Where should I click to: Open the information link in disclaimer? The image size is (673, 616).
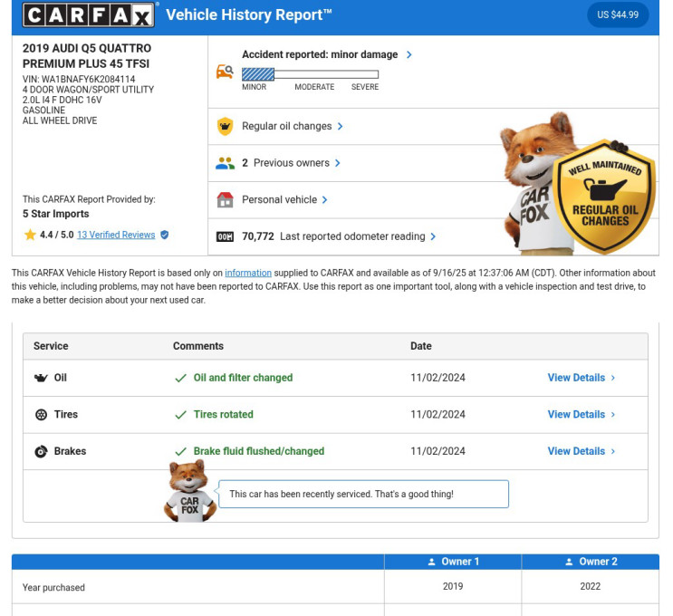[247, 273]
